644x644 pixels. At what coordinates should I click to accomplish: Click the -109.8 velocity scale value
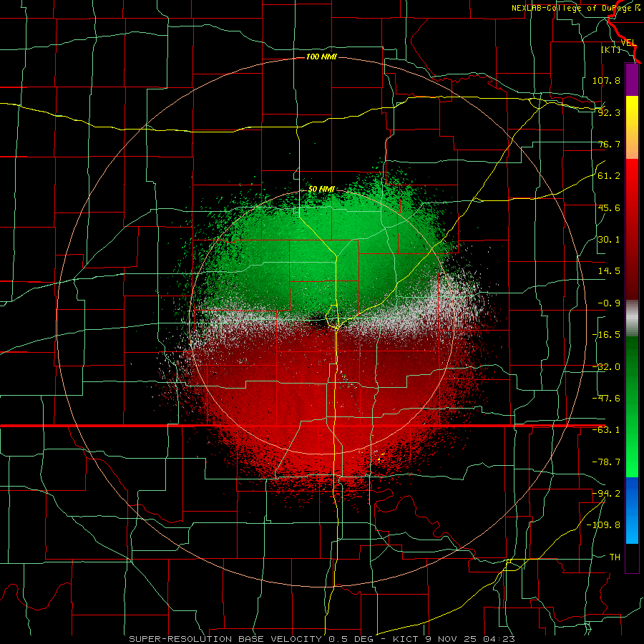pos(603,525)
